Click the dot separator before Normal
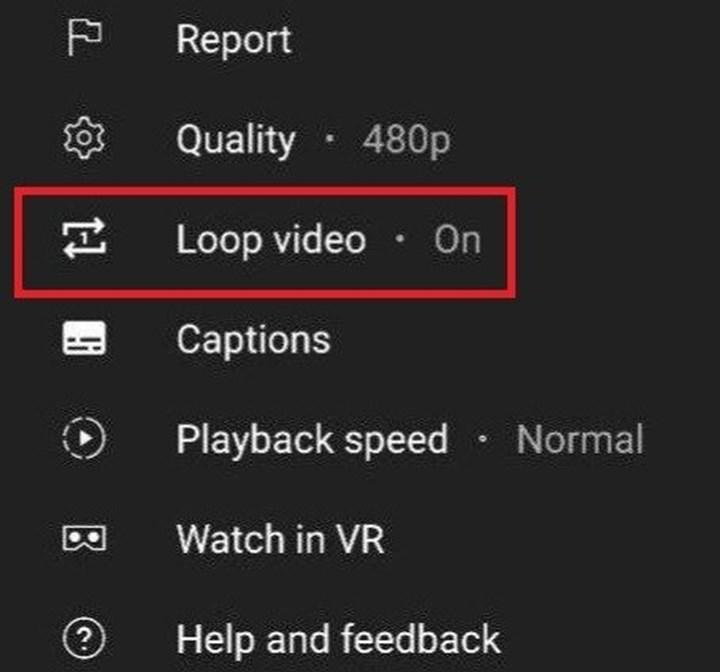The width and height of the screenshot is (720, 672). [482, 440]
